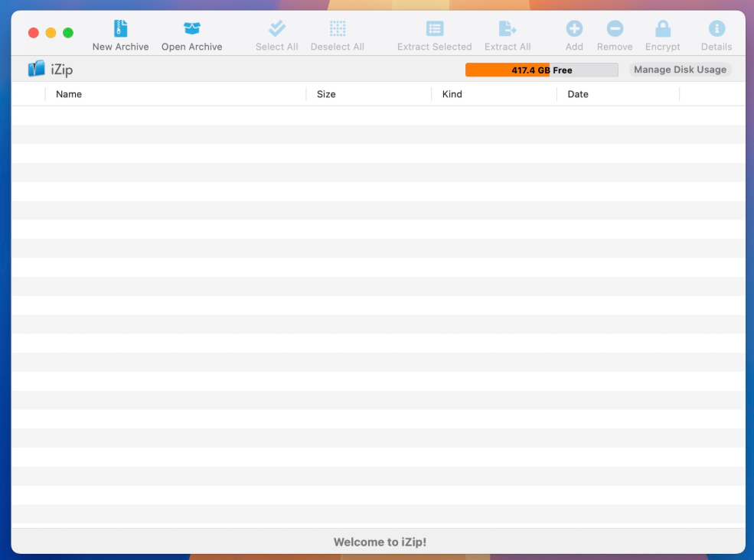Click the Manage Disk Usage button
The image size is (754, 560).
[x=680, y=70]
